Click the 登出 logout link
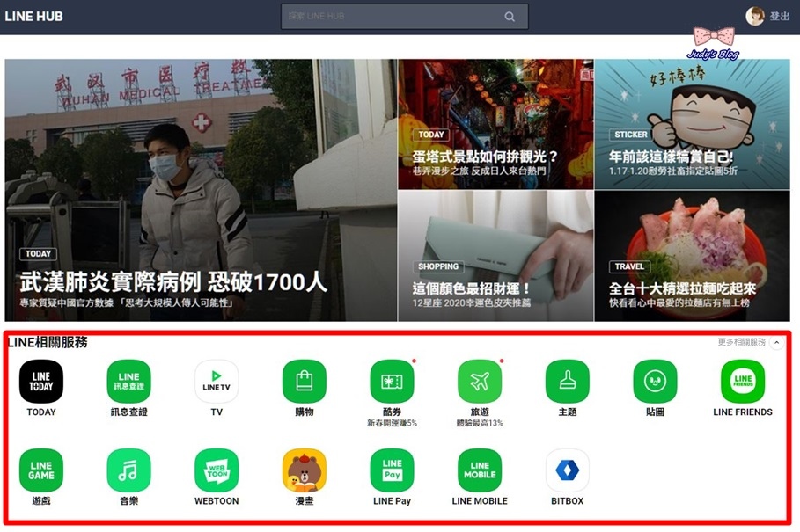The height and width of the screenshot is (532, 800). (780, 17)
